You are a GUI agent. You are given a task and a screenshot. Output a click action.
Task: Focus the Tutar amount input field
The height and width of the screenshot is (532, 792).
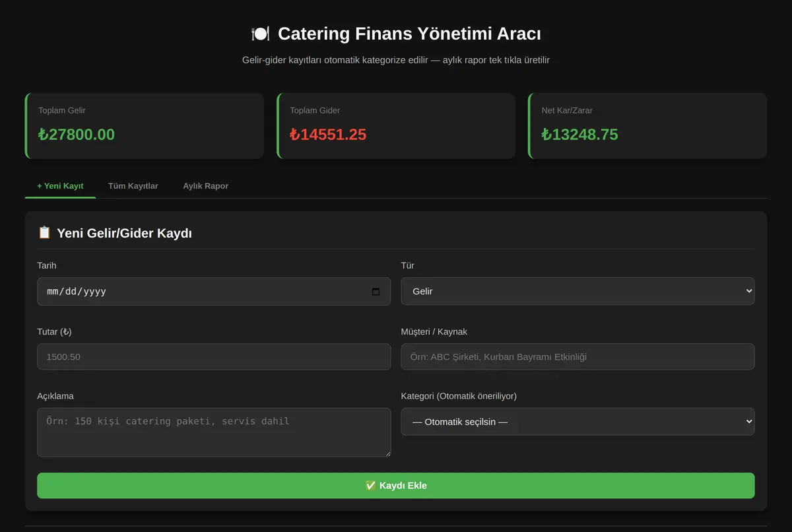pos(214,356)
